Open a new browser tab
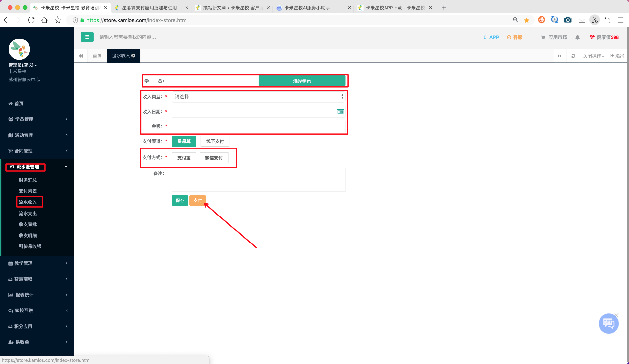Screen dimensions: 629x364 click(443, 8)
